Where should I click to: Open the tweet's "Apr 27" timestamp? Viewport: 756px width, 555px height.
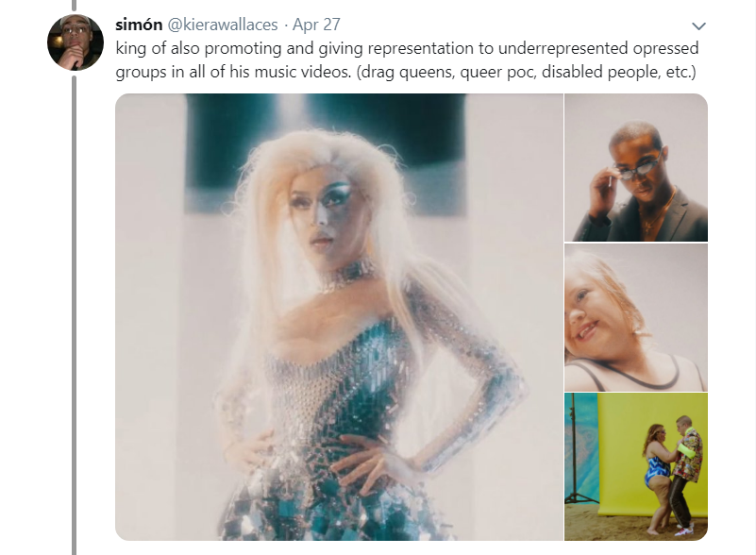pyautogui.click(x=316, y=25)
